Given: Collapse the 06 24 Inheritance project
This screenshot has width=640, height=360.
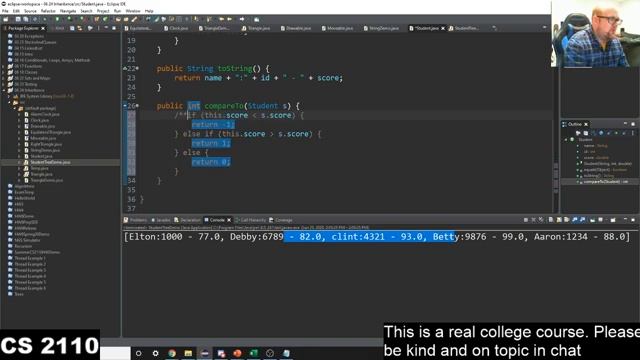Looking at the screenshot, I should (x=4, y=90).
